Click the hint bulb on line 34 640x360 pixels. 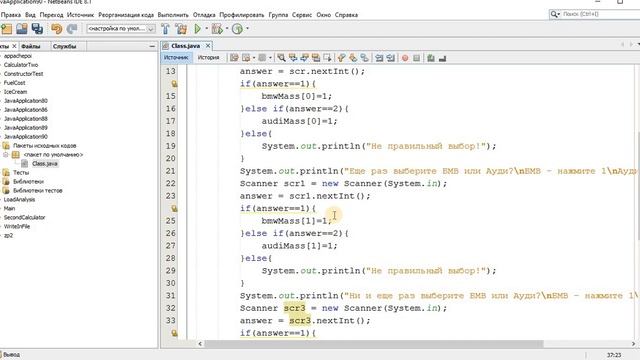[174, 333]
